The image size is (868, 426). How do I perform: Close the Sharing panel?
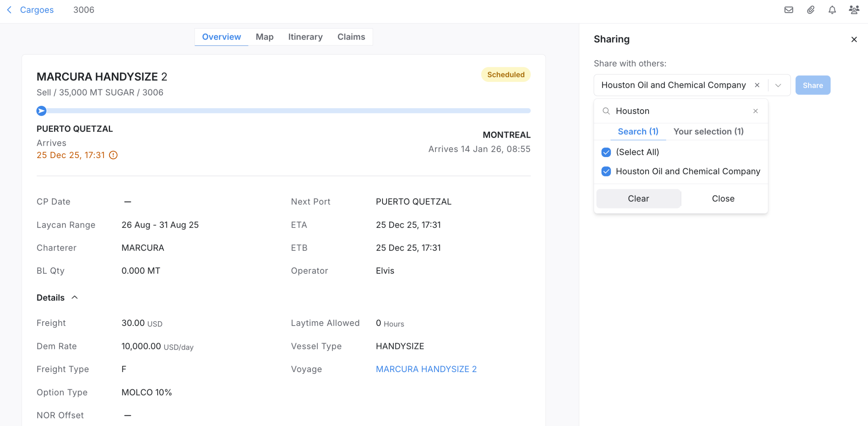(854, 39)
